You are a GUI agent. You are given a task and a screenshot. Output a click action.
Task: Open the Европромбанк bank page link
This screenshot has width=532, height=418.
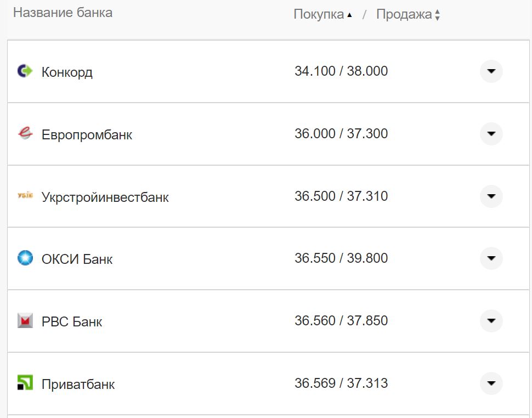86,134
